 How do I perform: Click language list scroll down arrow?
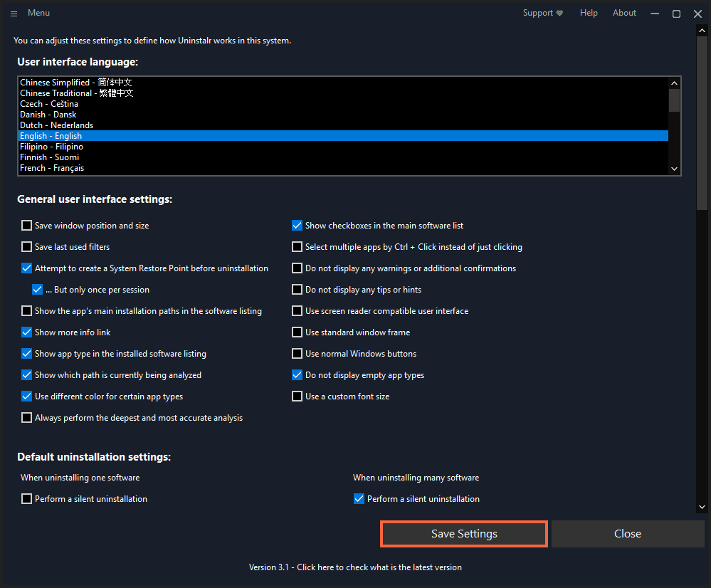[674, 169]
